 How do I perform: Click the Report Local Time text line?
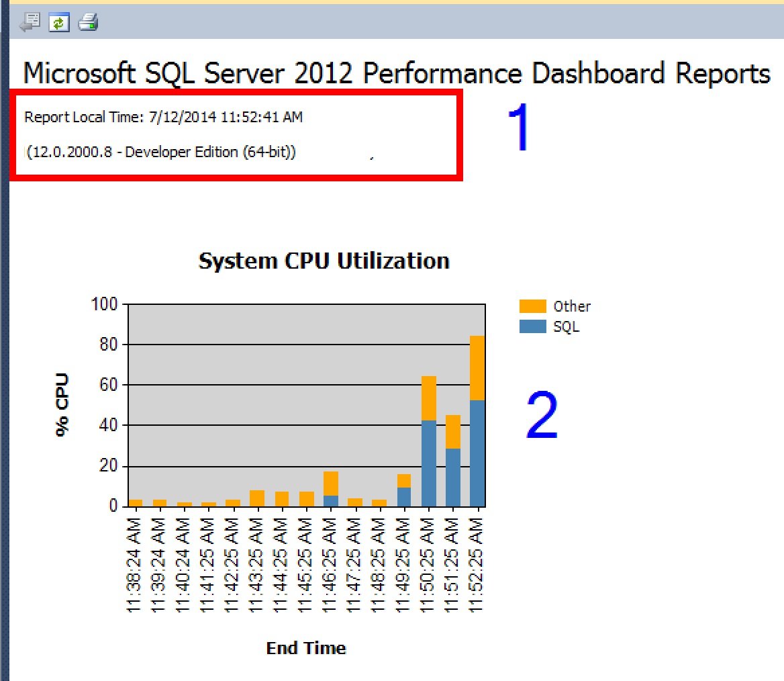164,117
